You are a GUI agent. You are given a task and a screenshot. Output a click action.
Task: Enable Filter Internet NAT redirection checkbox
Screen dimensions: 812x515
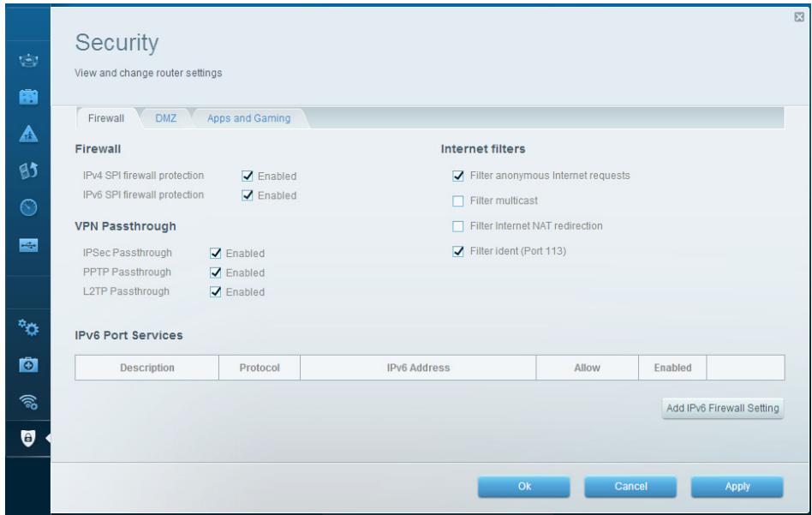click(x=457, y=226)
